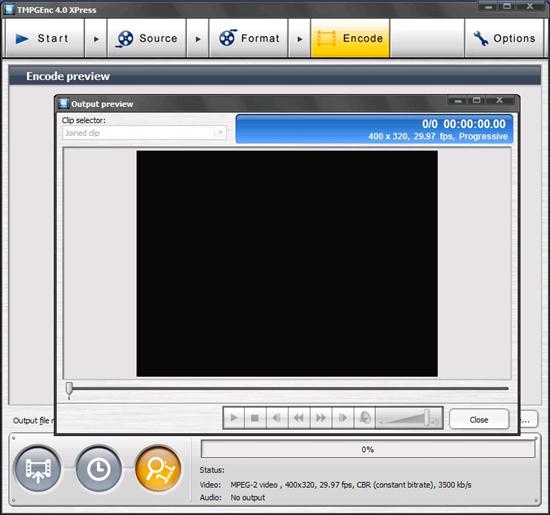Click the TMPGEnc title bar app icon
Viewport: 550px width, 515px height.
(9, 9)
